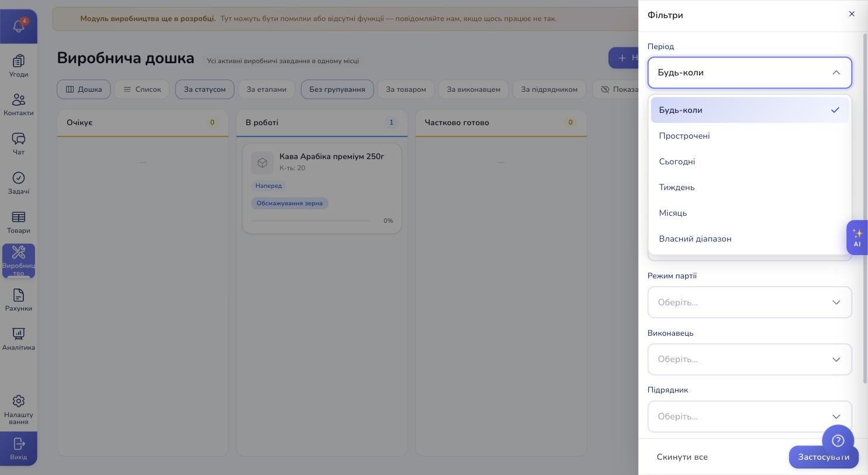Open notifications bell with badge

pos(19,26)
